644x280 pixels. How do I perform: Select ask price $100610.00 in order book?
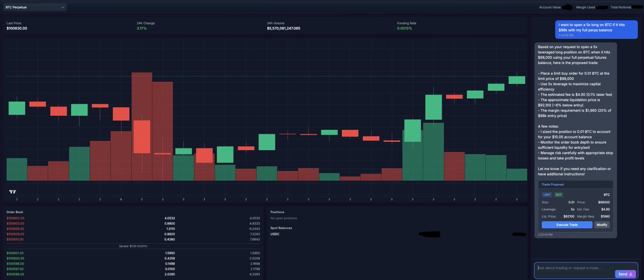16,240
